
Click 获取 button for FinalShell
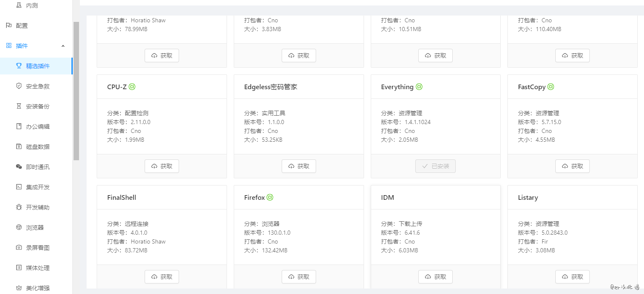click(x=162, y=277)
